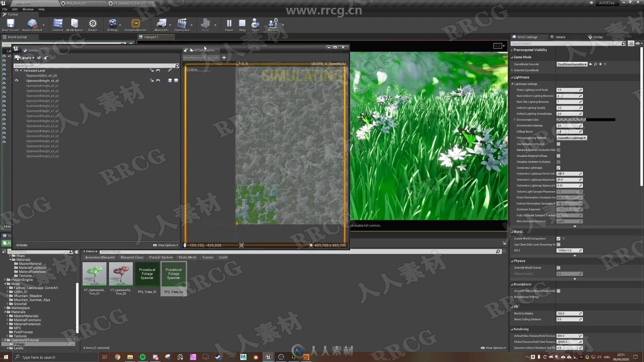Toggle Use Ambient Occlusion checkbox

[558, 144]
